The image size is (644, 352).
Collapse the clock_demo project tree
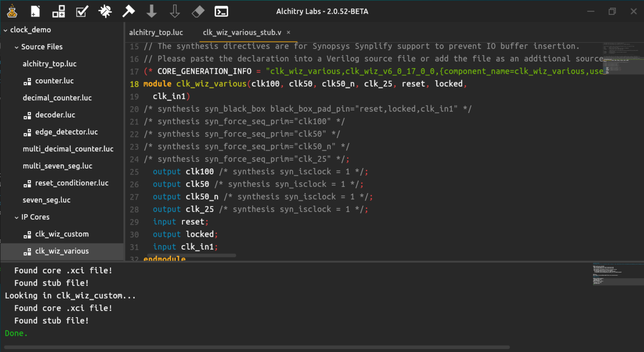pos(5,30)
